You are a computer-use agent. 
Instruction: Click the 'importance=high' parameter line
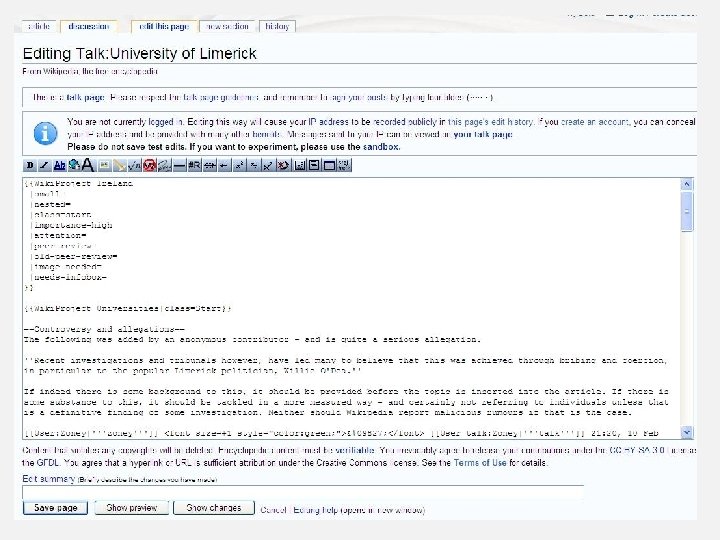73,225
